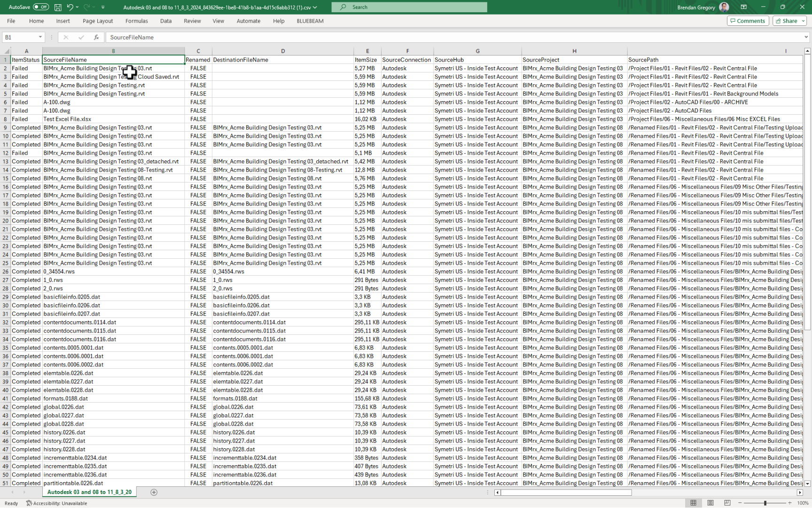Click cell '0_34554.rws' in SourceFileName column

pyautogui.click(x=113, y=271)
